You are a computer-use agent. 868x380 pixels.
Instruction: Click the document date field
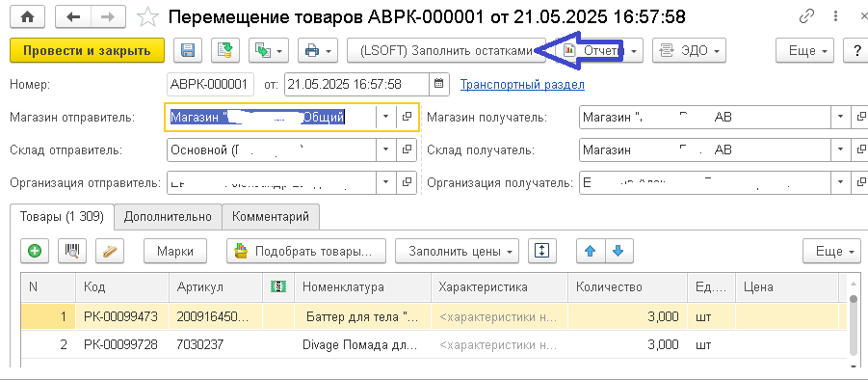(x=356, y=85)
